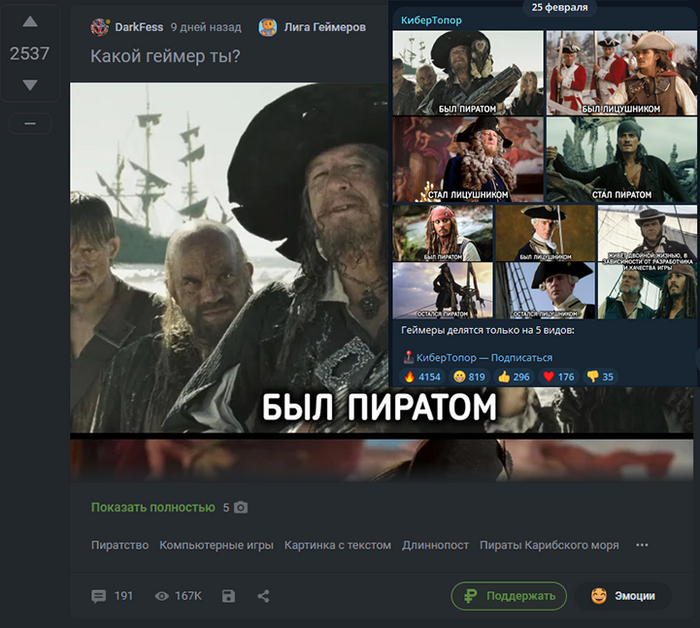Open the Лига Геймеров community icon
The width and height of the screenshot is (700, 628).
tap(268, 27)
